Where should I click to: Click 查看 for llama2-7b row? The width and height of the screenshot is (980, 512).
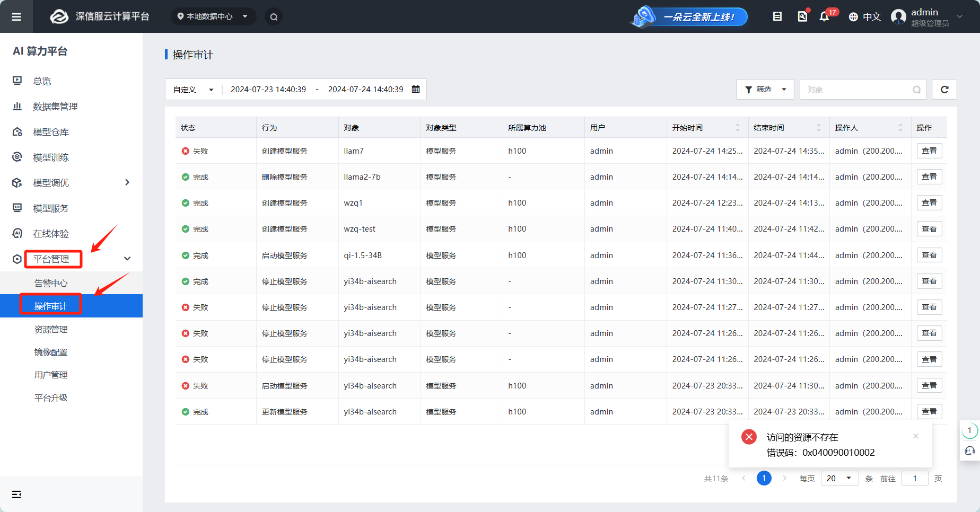coord(929,176)
